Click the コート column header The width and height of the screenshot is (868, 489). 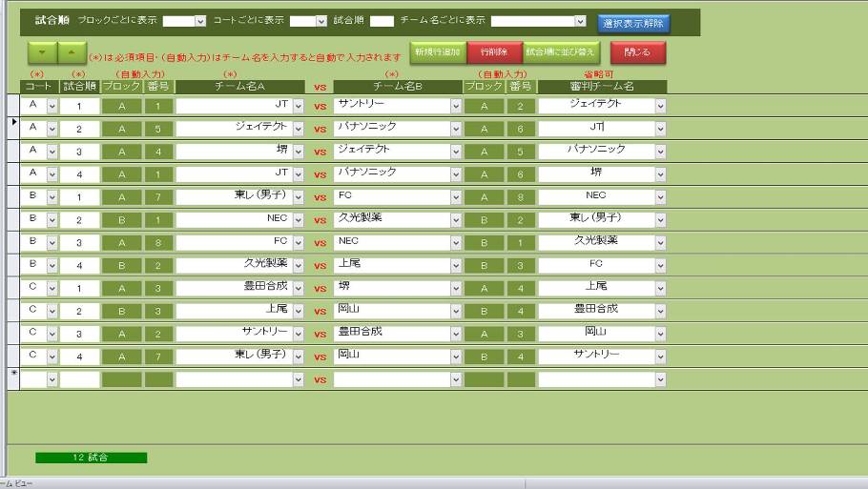click(x=39, y=87)
